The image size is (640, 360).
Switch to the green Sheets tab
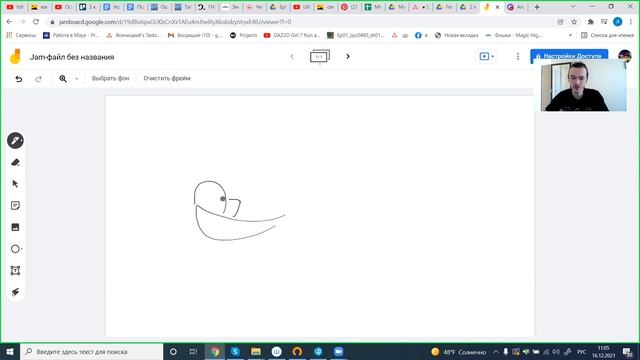click(x=372, y=7)
